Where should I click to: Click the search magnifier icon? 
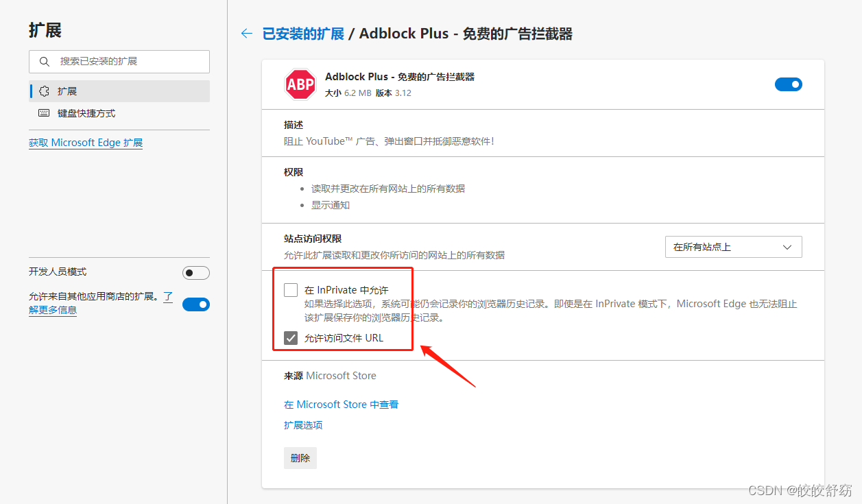45,62
